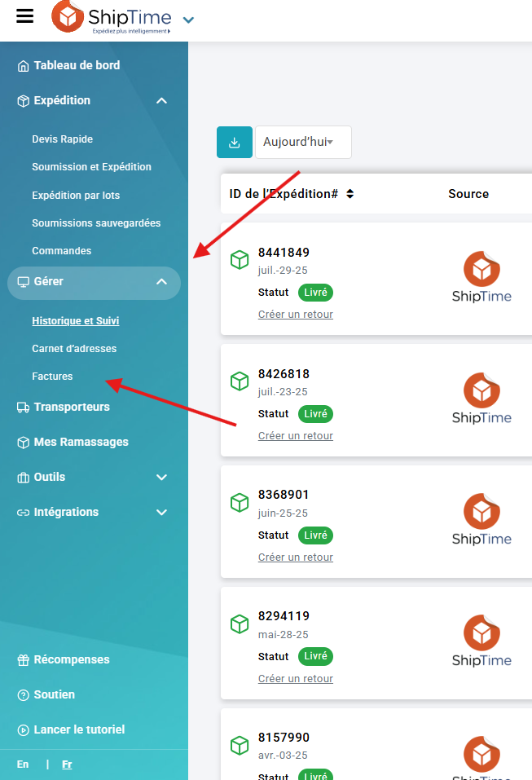Click ShipTime source logo for 8441849
532x780 pixels.
pyautogui.click(x=481, y=277)
